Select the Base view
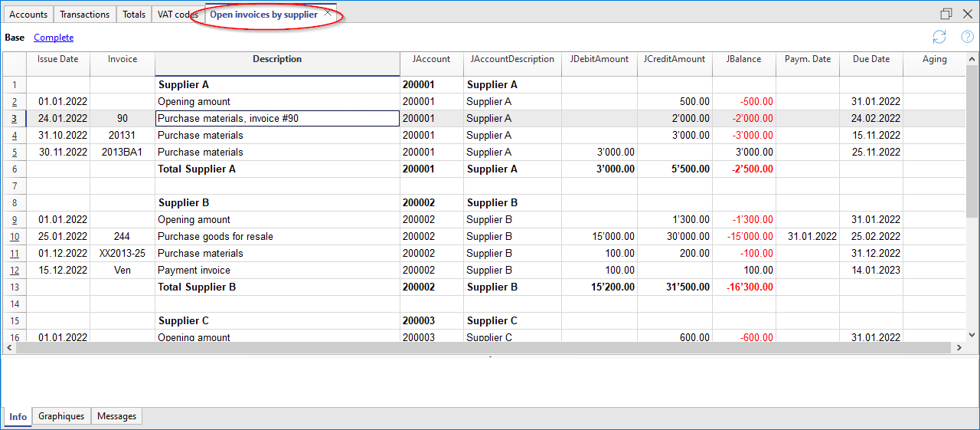Screen dimensions: 980x430 click(15, 38)
